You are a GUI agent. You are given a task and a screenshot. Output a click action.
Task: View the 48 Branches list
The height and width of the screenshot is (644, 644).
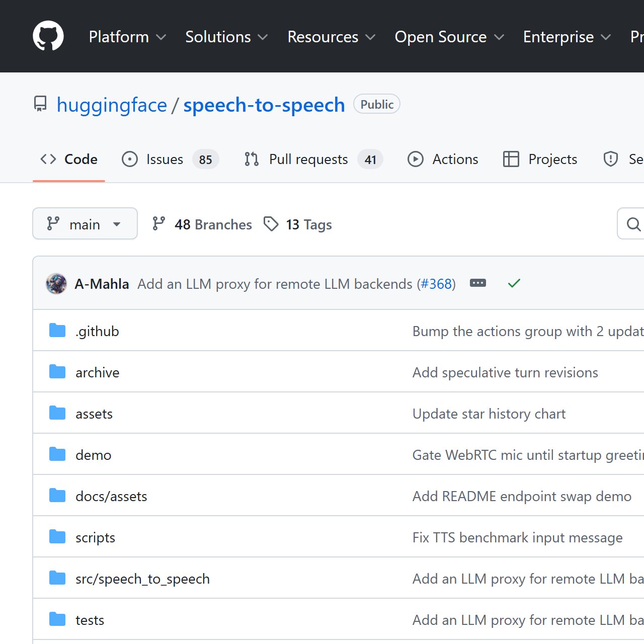202,224
